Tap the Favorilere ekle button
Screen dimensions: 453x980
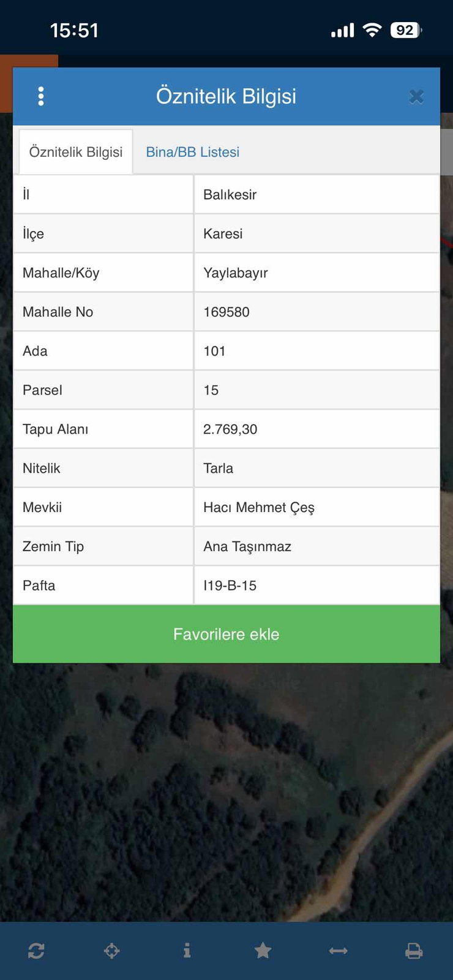(x=226, y=634)
